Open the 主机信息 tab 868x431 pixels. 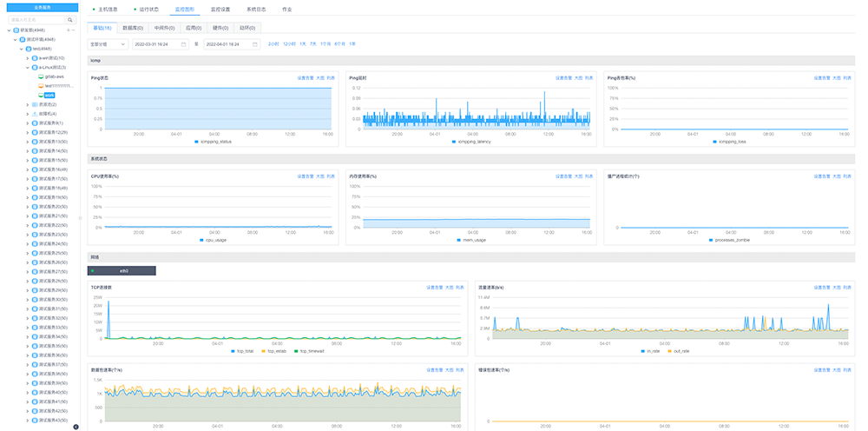coord(108,10)
